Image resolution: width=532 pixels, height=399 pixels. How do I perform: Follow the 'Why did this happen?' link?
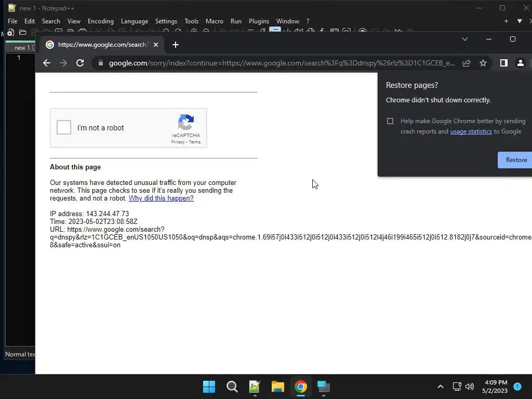(161, 198)
